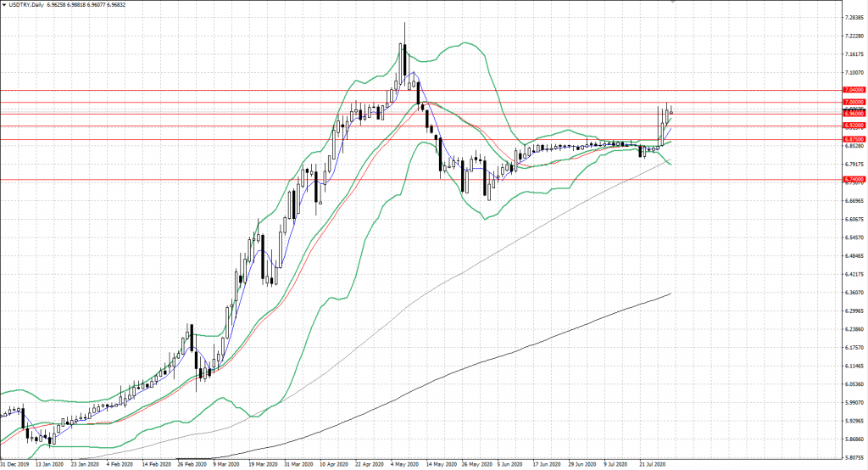This screenshot has height=470, width=868.
Task: Click the 31 Dec 2019 date label
Action: coord(16,465)
